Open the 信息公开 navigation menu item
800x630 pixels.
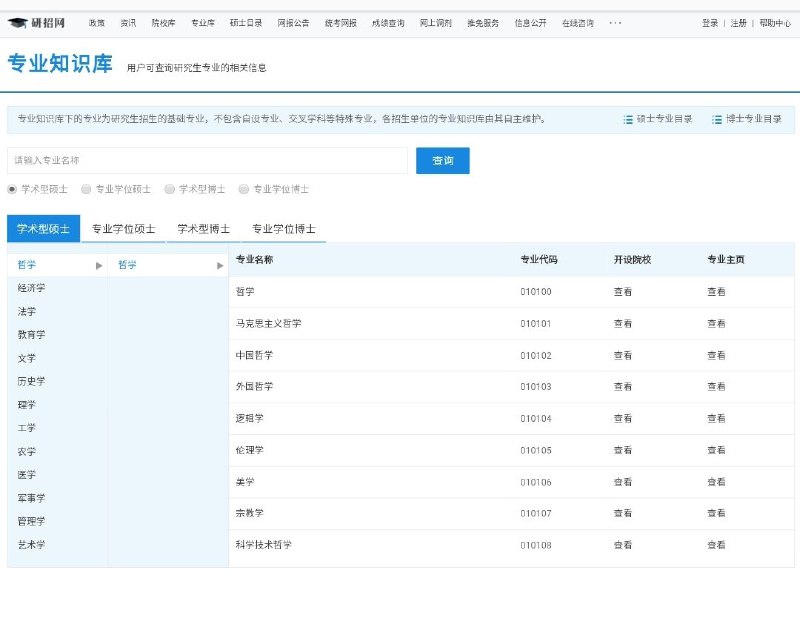[531, 23]
